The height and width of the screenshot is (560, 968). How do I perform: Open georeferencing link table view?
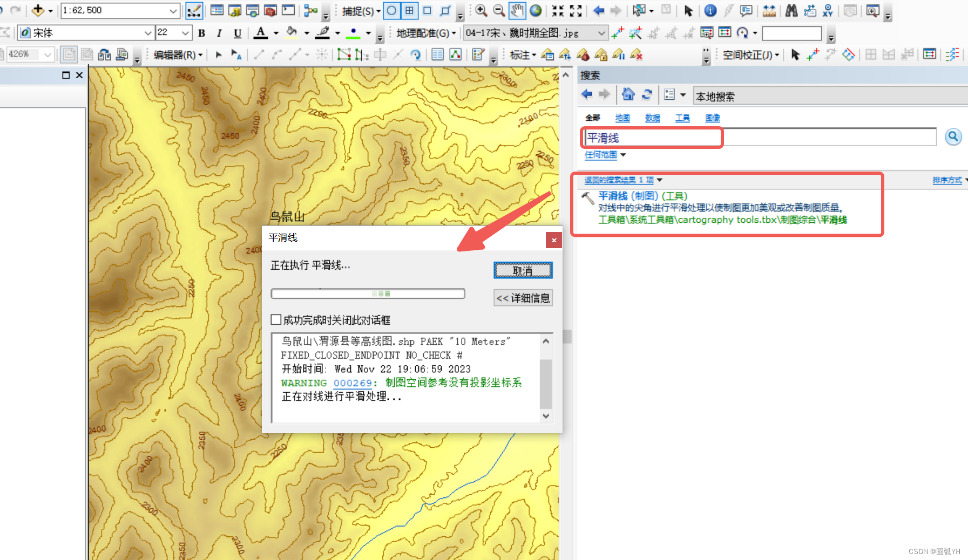coord(725,33)
